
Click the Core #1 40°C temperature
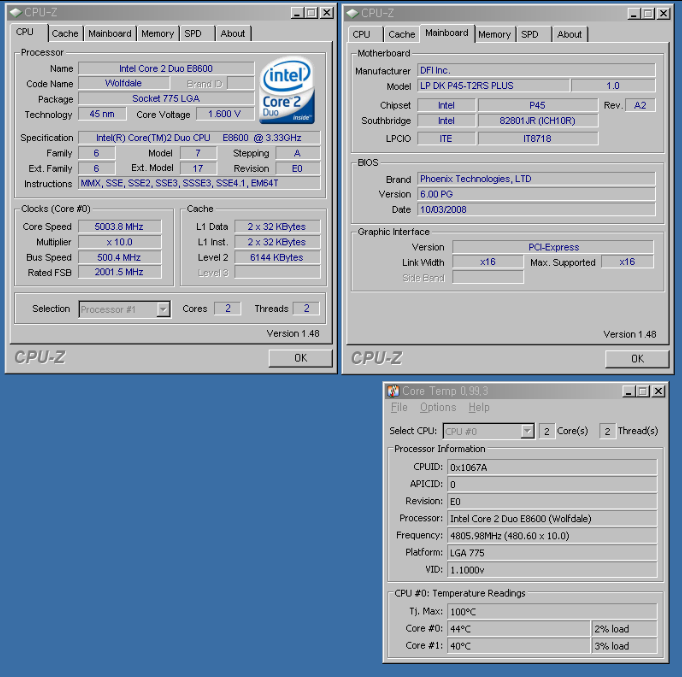tap(518, 646)
